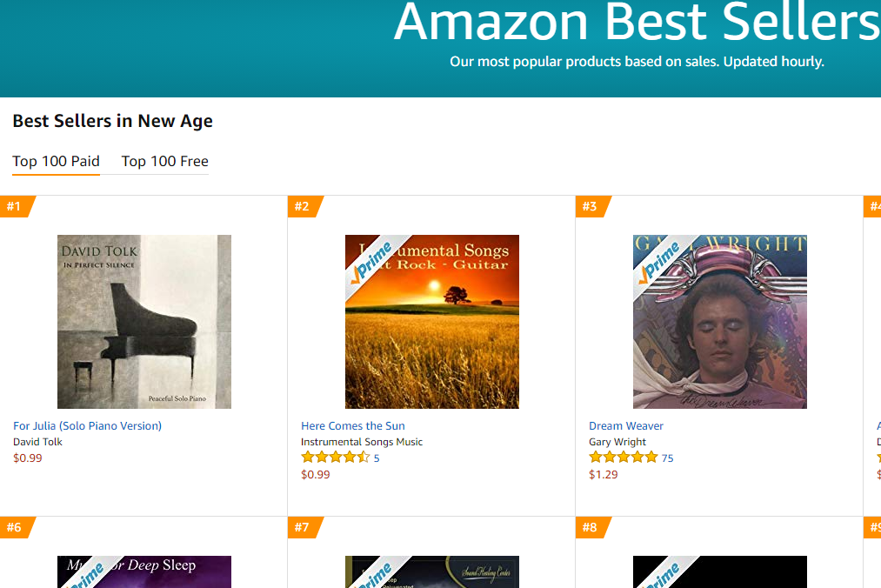
Task: Switch to the Top 100 Free tab
Action: (x=164, y=161)
